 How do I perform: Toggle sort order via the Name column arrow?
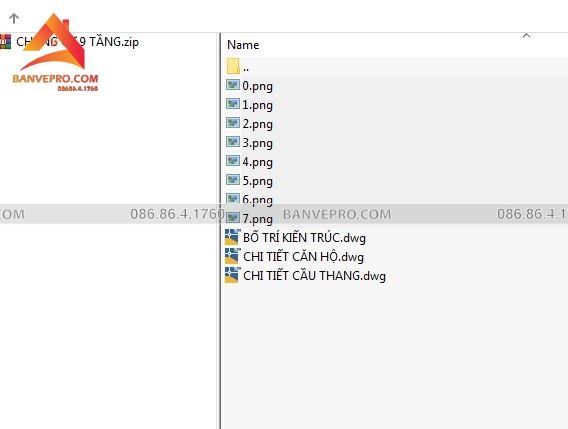[x=526, y=36]
